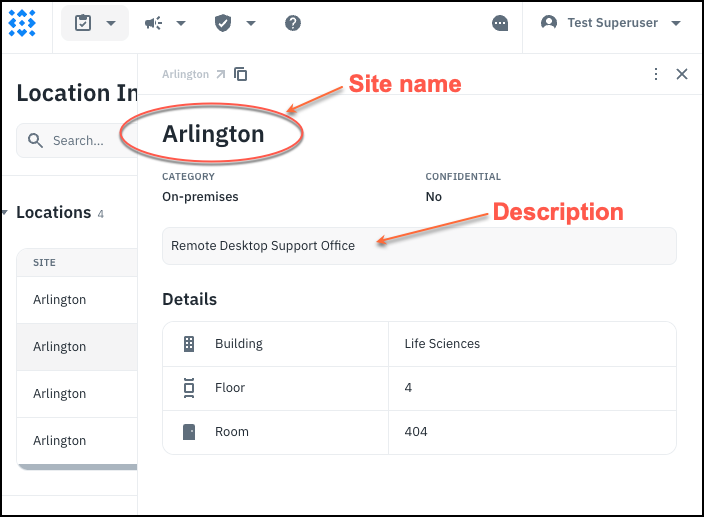
Task: Select the highlighted Arlington row
Action: [x=60, y=347]
